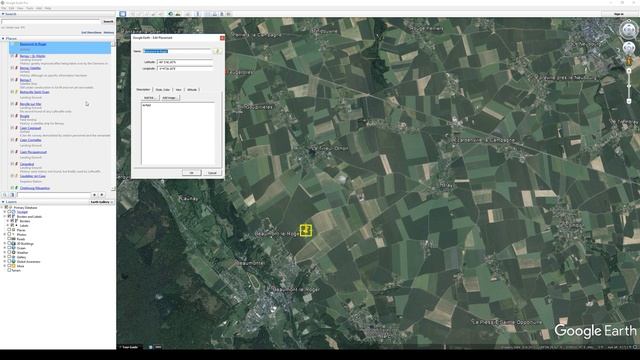Open the planet switcher toolbar icon
640x360 pixels.
pyautogui.click(x=187, y=14)
